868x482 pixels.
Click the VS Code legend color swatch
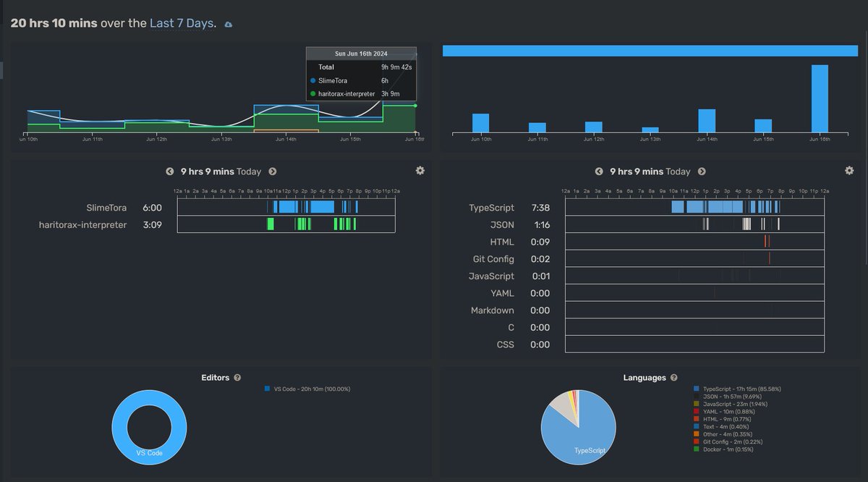(x=267, y=389)
